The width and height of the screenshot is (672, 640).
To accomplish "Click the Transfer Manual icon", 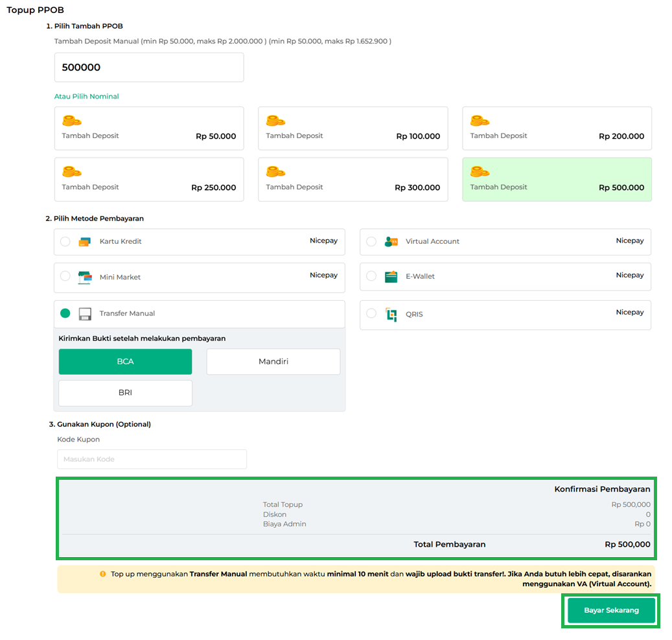I will coord(84,314).
